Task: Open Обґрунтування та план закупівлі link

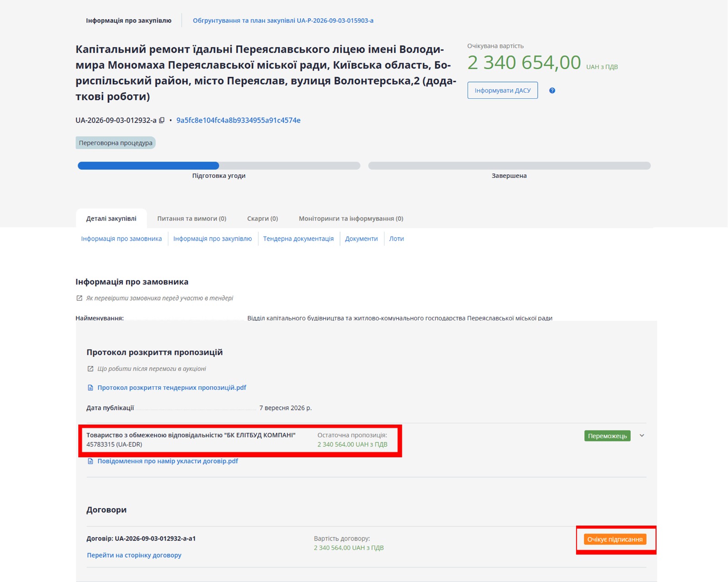Action: click(283, 20)
